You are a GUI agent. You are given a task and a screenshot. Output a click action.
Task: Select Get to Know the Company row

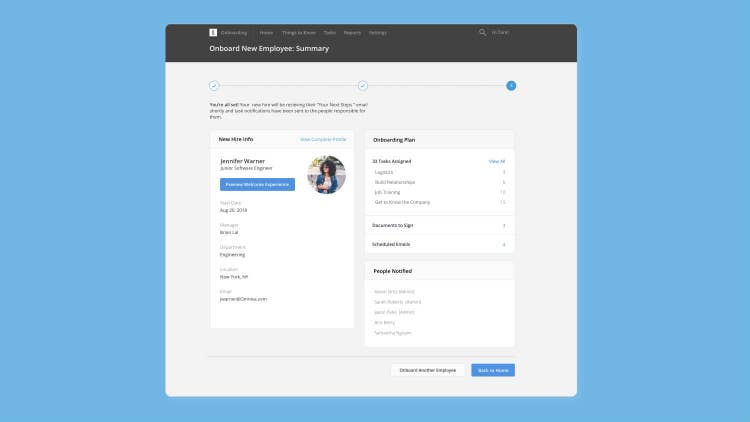(439, 202)
